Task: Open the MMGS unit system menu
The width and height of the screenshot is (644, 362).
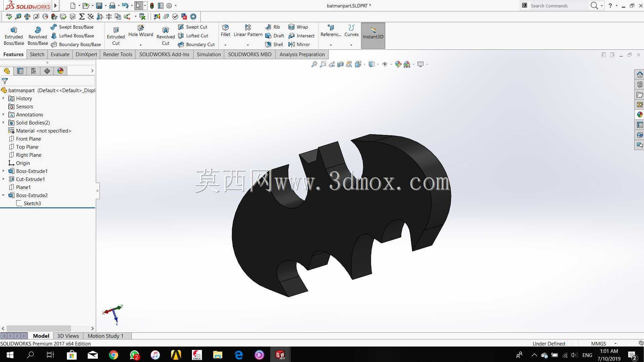Action: [x=604, y=343]
